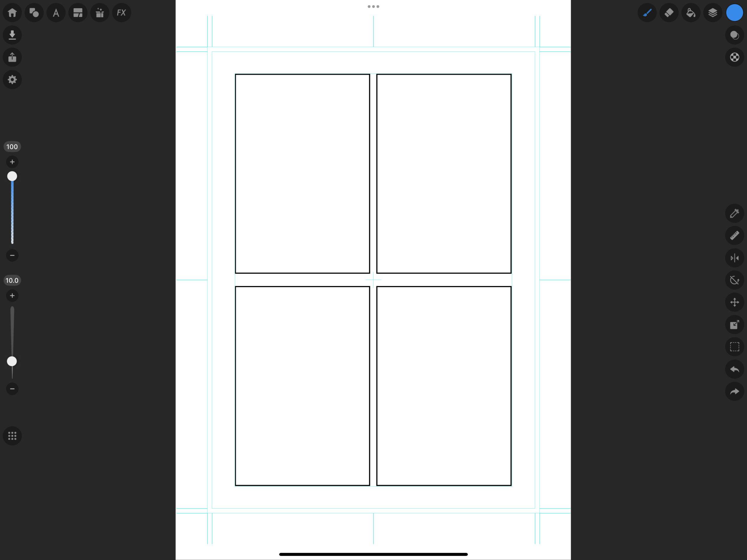Open the canvas resize export icon
Image resolution: width=747 pixels, height=560 pixels.
[x=734, y=325]
